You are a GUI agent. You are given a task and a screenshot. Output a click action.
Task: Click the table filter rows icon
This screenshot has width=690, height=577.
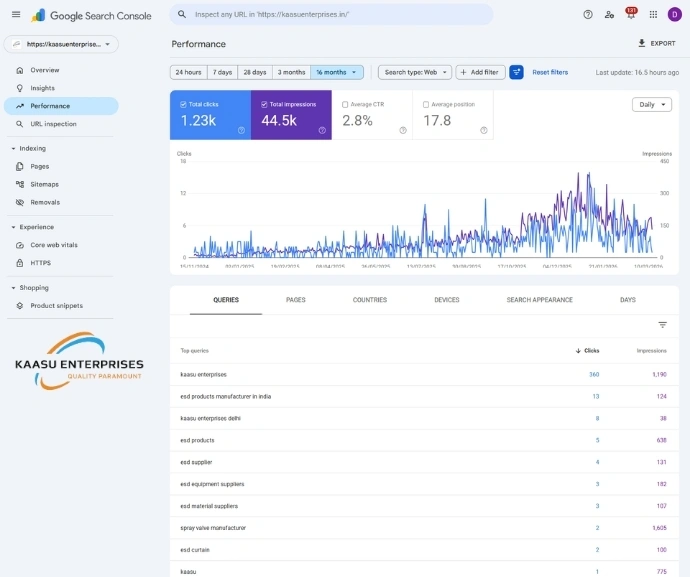[x=662, y=325]
